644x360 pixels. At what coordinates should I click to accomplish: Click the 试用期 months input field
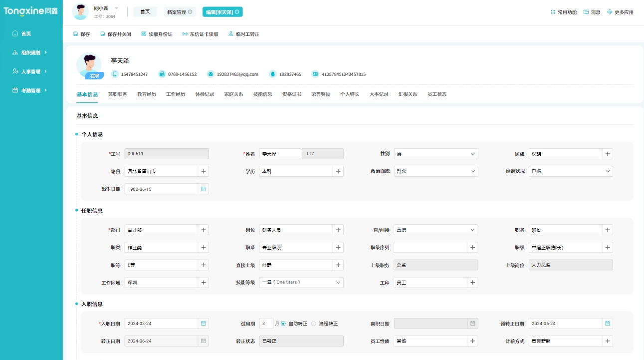(x=266, y=324)
